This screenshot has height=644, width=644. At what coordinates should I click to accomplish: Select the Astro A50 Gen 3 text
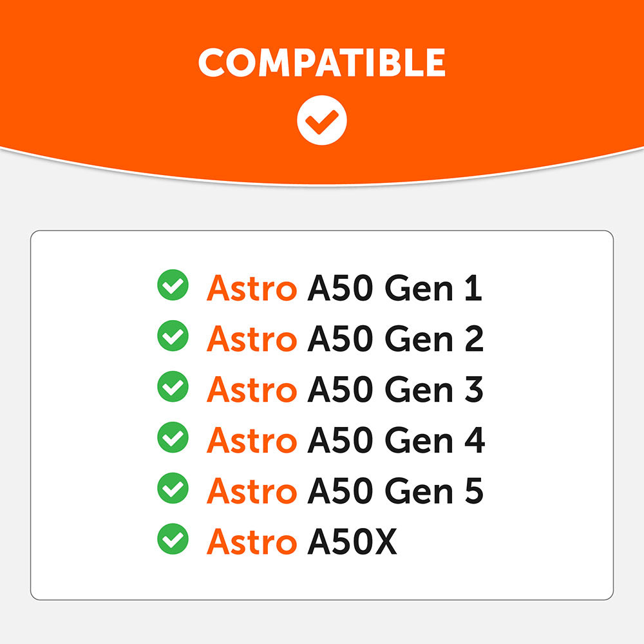[x=345, y=390]
